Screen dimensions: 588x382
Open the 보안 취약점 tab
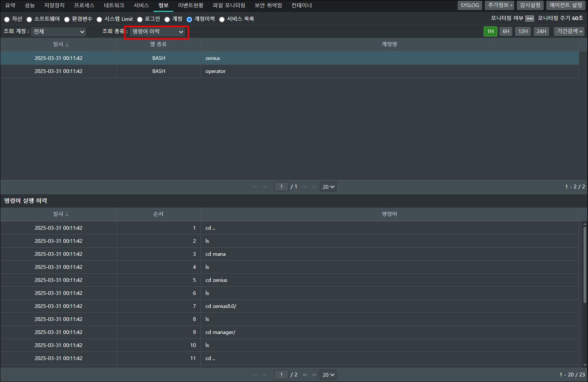[x=268, y=5]
